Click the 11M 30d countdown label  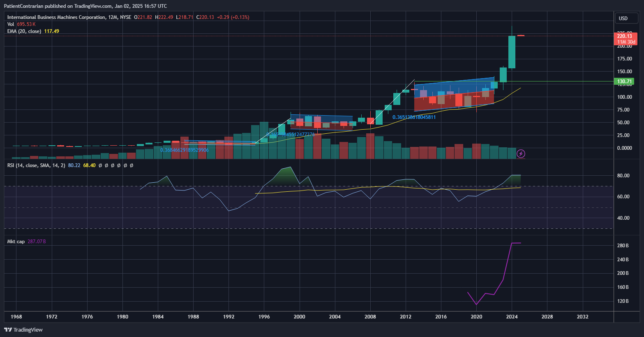626,42
